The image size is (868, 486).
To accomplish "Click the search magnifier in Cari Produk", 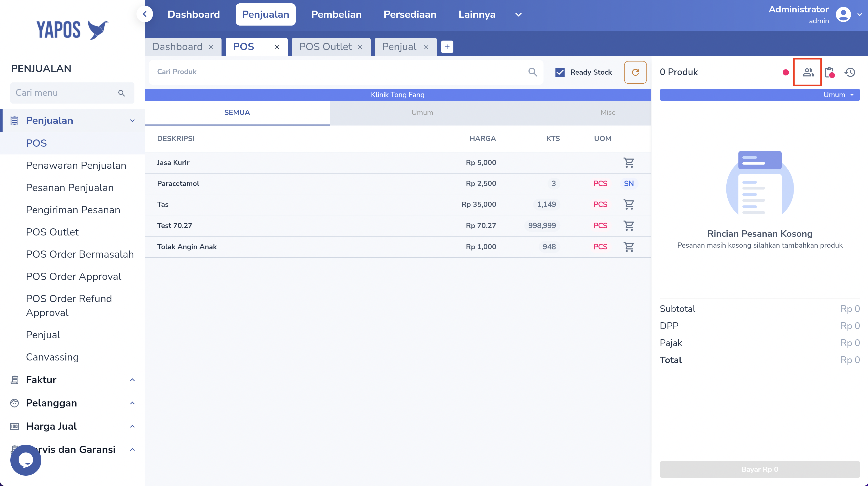I will pos(532,72).
